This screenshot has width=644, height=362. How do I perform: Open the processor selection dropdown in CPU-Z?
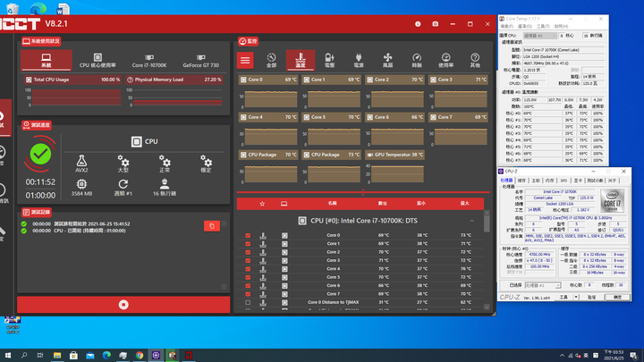point(543,285)
